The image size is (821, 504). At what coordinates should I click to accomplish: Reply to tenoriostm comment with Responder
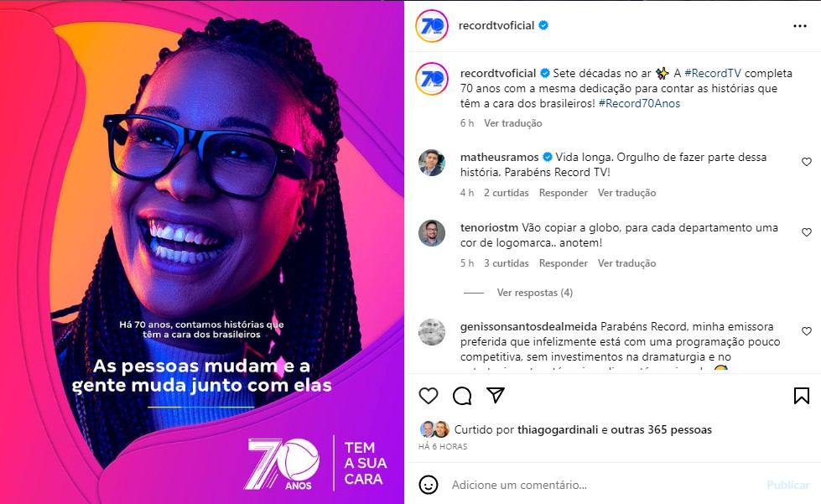coord(563,263)
